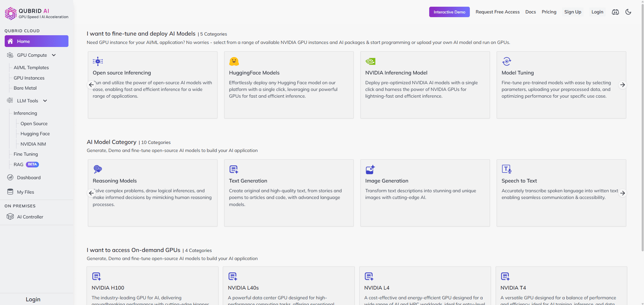
Task: Click the Speech to Text icon
Action: pyautogui.click(x=506, y=169)
